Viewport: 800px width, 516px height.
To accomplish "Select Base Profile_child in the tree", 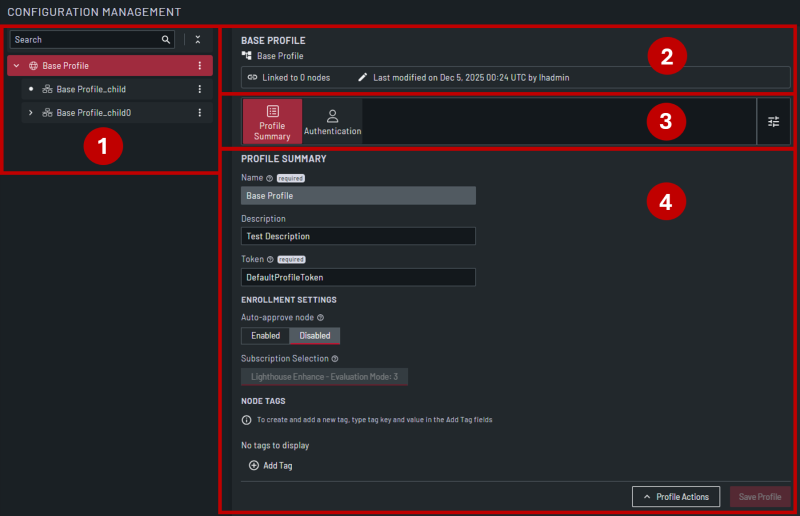I will [x=90, y=89].
